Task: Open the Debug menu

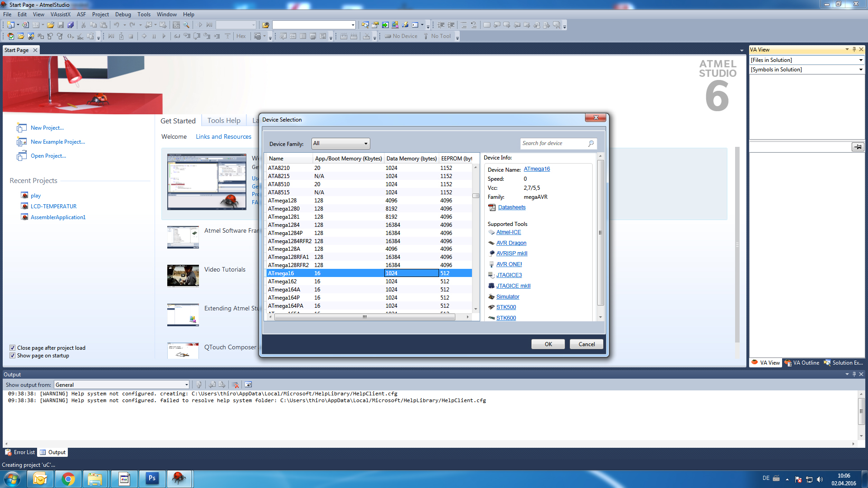Action: 123,14
